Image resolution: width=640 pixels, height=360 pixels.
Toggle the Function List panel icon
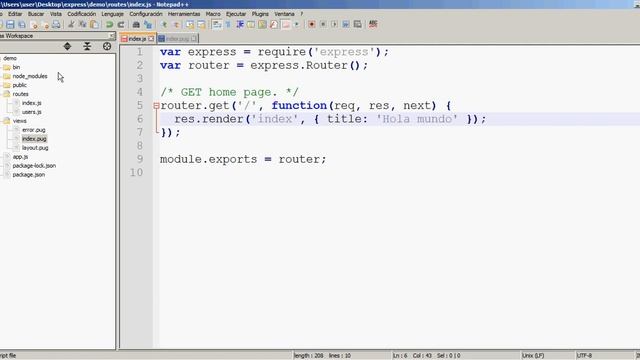(274, 24)
